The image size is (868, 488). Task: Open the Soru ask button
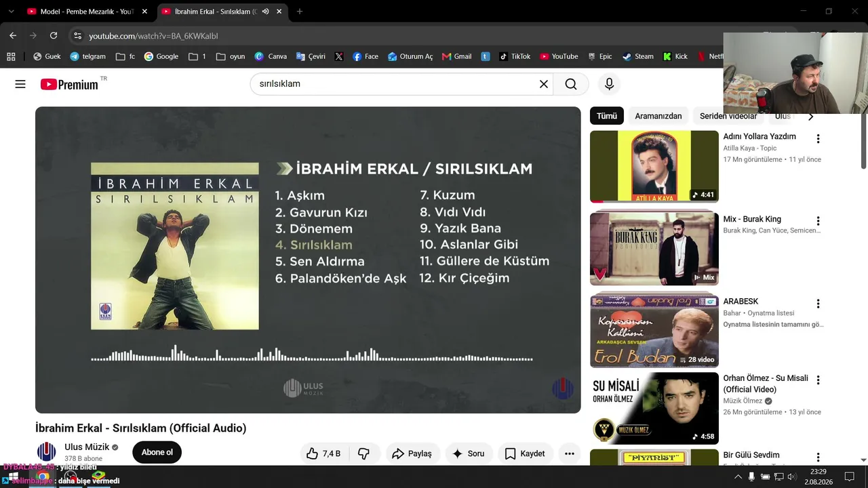(469, 453)
